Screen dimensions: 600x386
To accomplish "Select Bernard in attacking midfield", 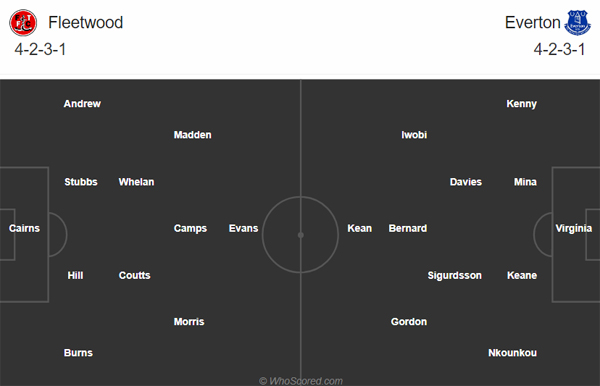I will (408, 228).
